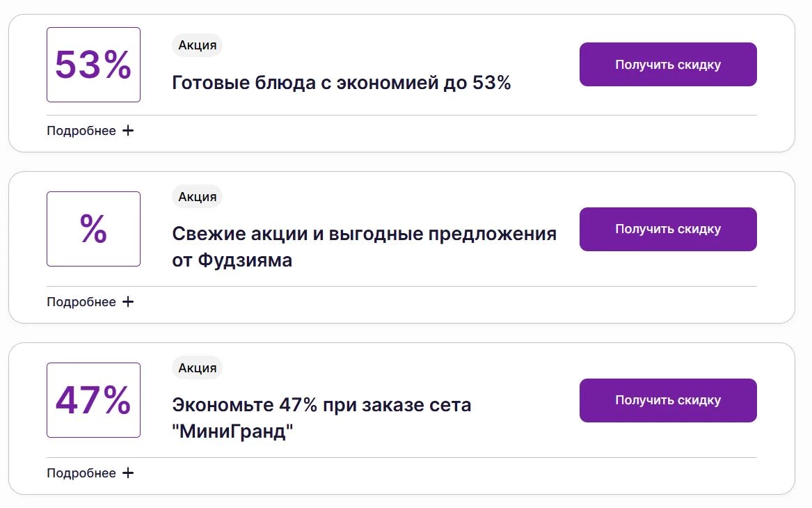
Task: Open the МиниГранд set savings headline
Action: coord(321,404)
